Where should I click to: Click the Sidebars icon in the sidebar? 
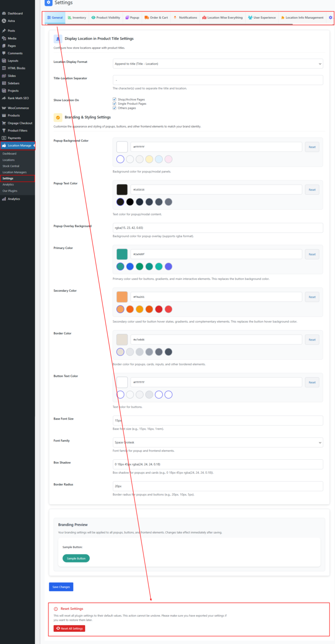4,83
